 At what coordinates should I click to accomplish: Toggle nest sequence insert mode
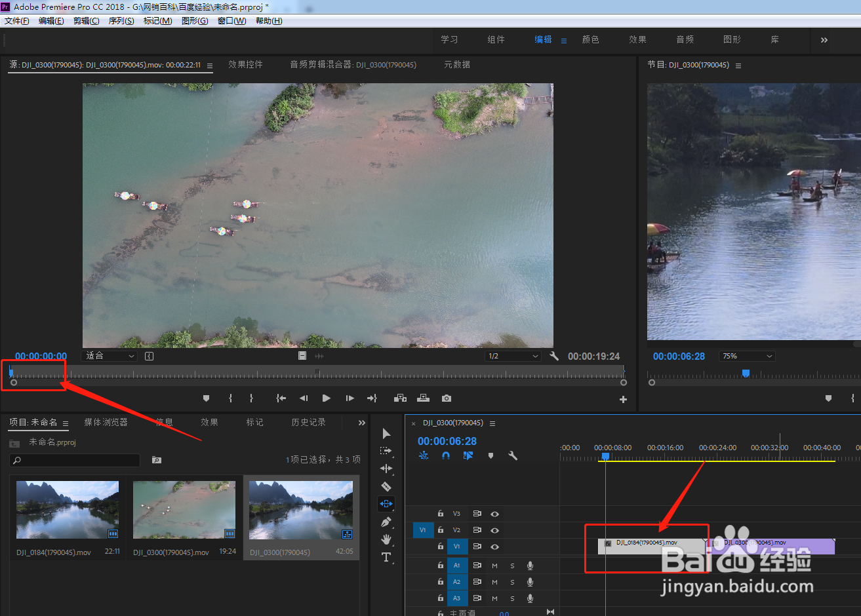(424, 455)
